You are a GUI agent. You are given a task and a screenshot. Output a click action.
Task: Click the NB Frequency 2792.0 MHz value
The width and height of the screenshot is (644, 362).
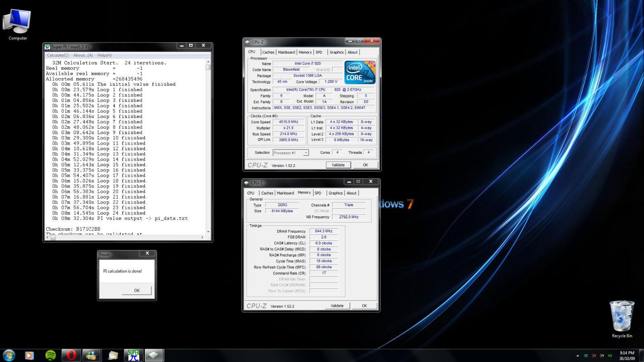pyautogui.click(x=349, y=217)
